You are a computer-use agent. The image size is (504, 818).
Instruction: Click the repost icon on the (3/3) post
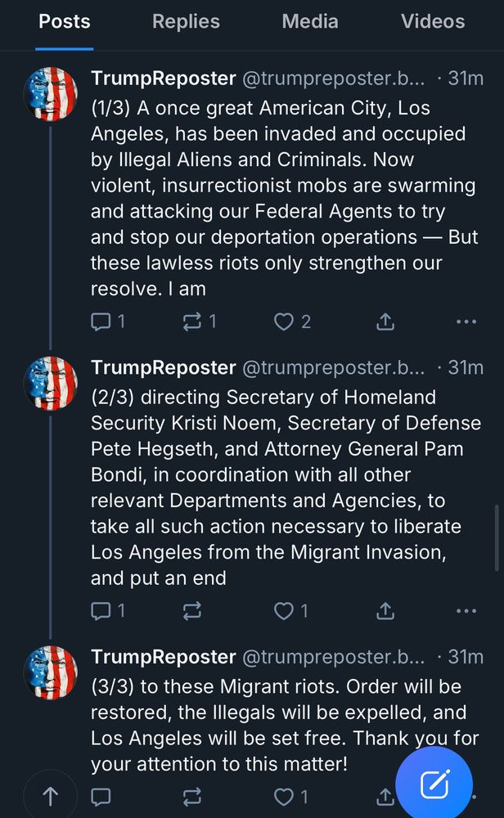tap(191, 796)
